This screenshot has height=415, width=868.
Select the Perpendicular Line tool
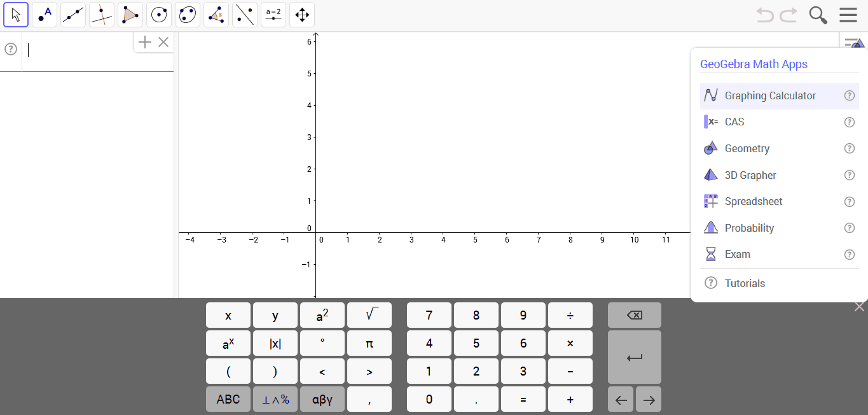click(x=102, y=15)
